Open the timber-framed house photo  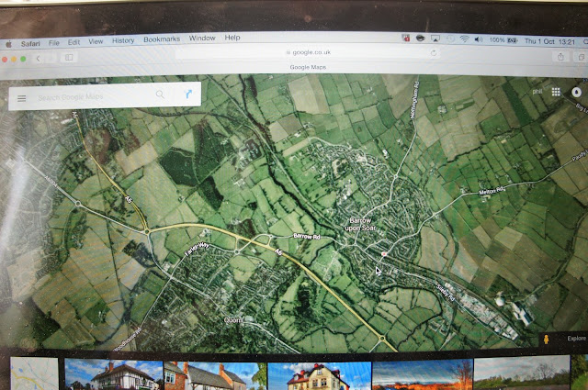click(114, 374)
